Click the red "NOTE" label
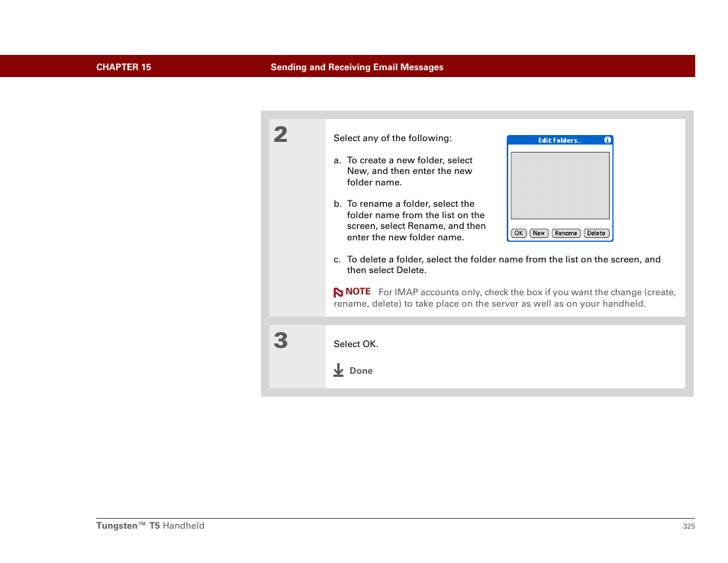Image resolution: width=728 pixels, height=563 pixels. (358, 291)
